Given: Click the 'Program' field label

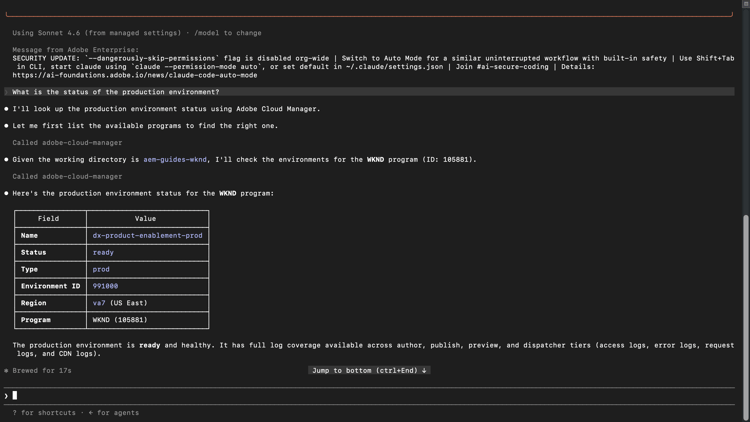Looking at the screenshot, I should (x=35, y=320).
